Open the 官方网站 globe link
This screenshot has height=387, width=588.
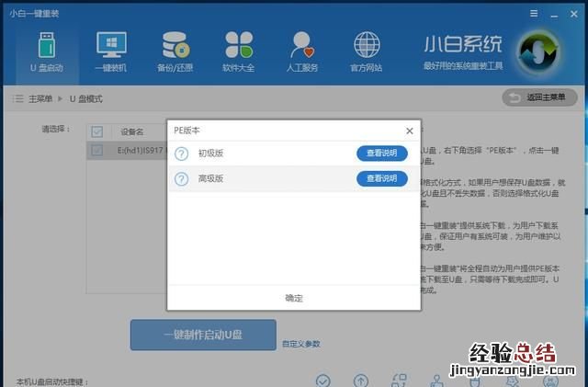tap(367, 51)
